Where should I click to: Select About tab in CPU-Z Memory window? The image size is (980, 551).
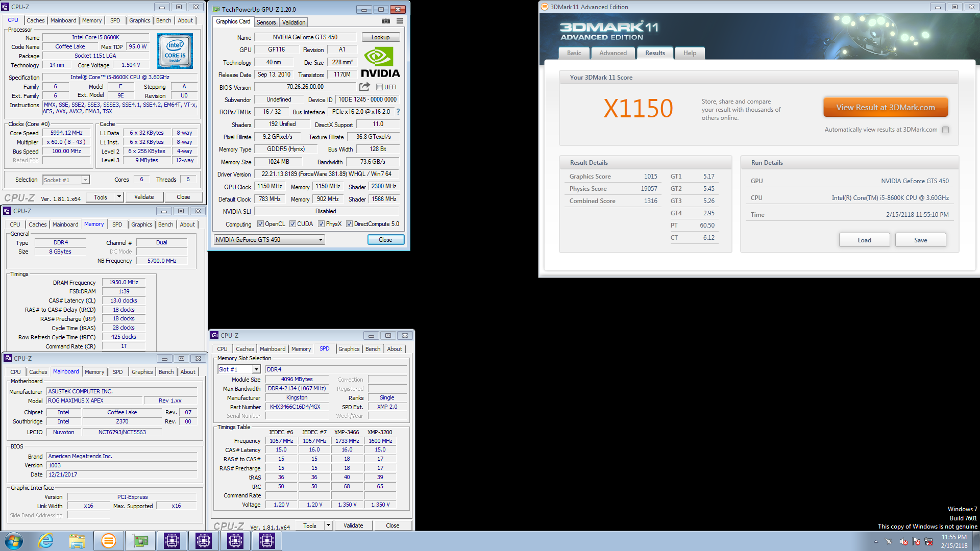[x=187, y=224]
